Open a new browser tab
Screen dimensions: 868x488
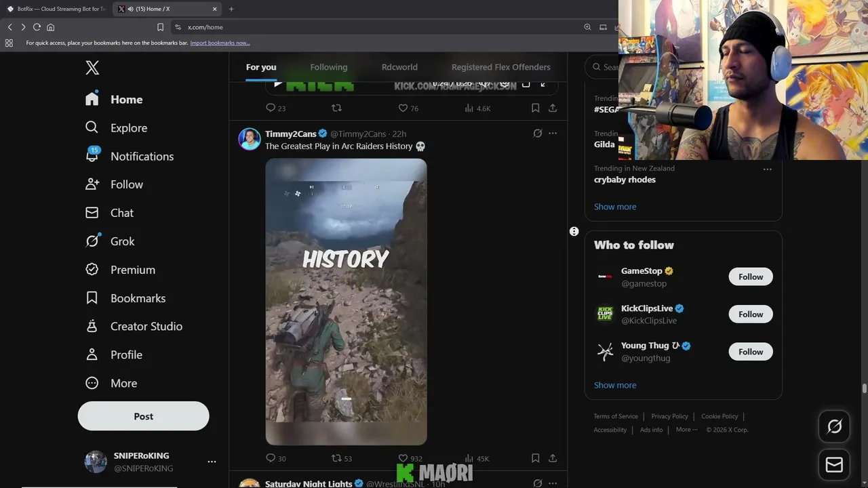(x=231, y=9)
